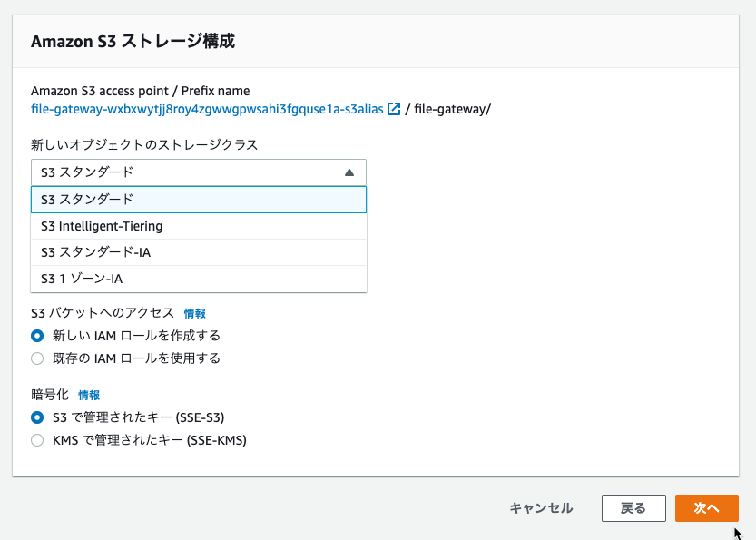Choose SSE-S3 managed key encryption radio
Image resolution: width=756 pixels, height=540 pixels.
pos(37,417)
